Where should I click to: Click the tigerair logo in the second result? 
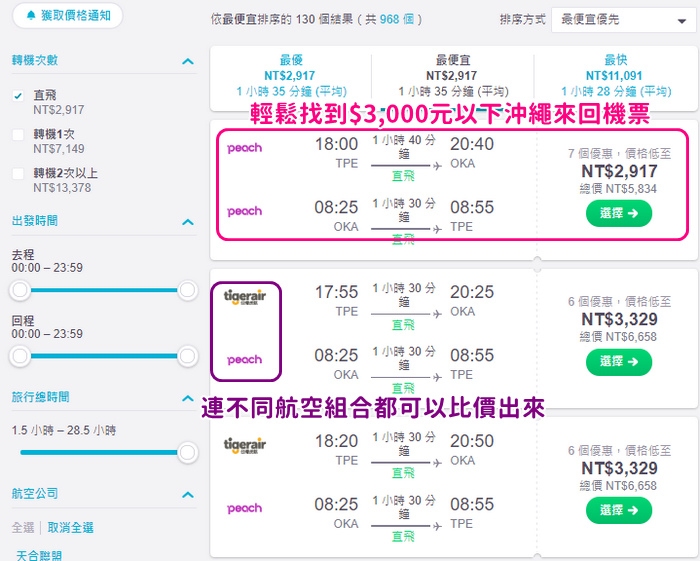[245, 297]
